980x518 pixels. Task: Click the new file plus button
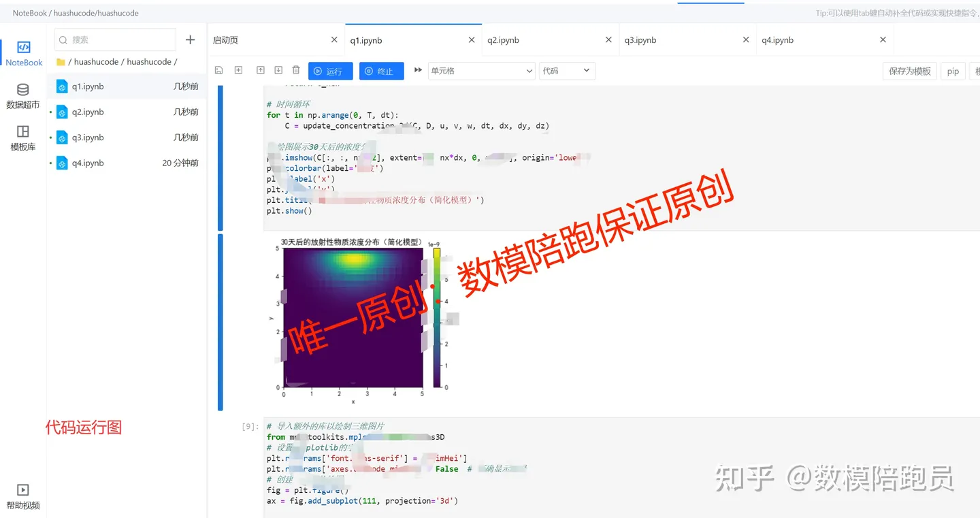pos(190,40)
